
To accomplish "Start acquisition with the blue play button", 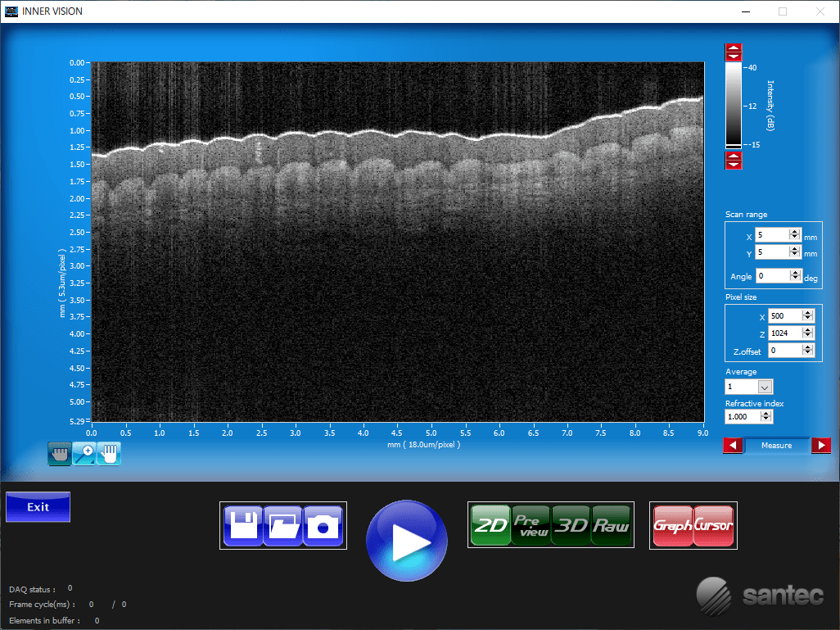I will (407, 540).
